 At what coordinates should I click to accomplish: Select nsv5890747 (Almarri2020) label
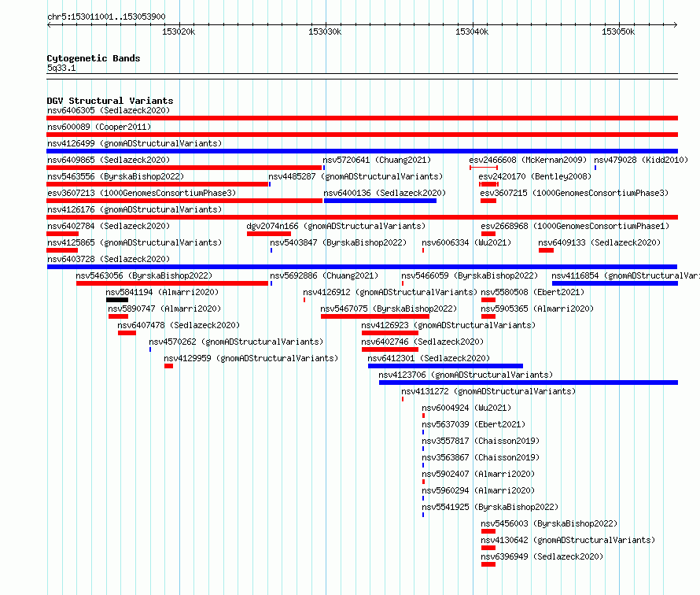tap(164, 309)
